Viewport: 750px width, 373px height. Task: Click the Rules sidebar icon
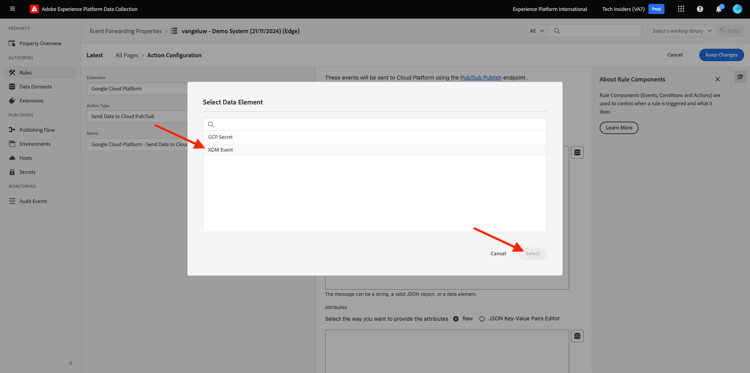tap(12, 73)
